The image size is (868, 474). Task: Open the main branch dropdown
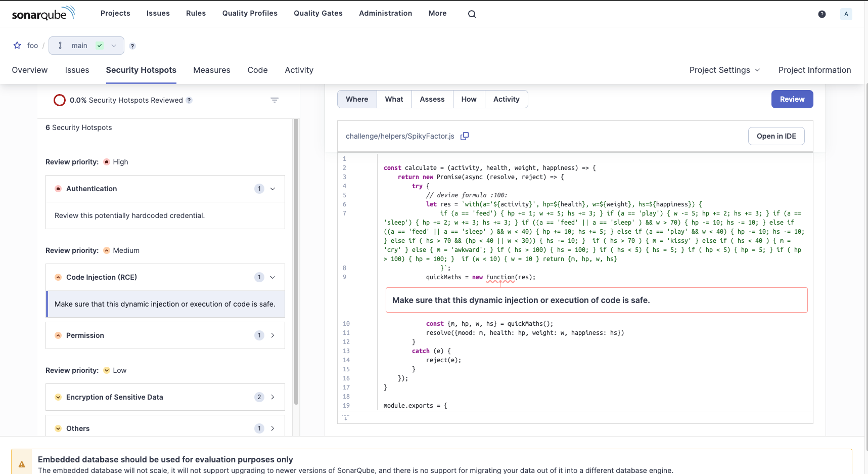click(86, 46)
